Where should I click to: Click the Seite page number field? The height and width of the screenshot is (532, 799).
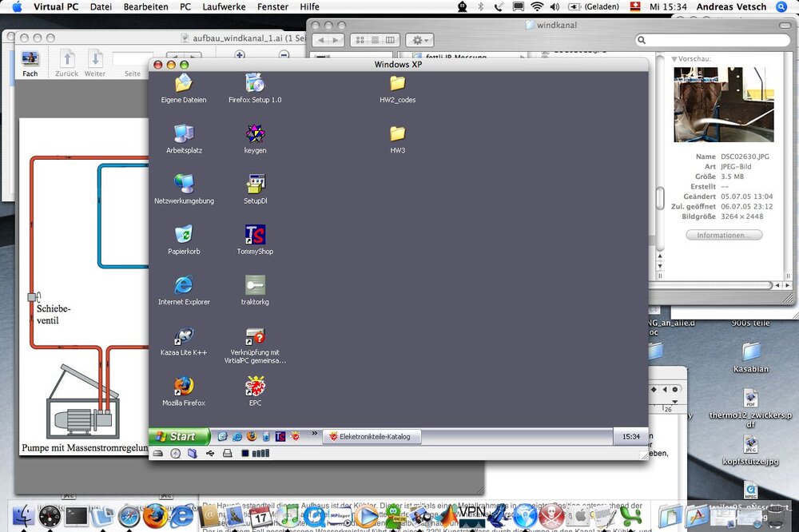tap(133, 58)
